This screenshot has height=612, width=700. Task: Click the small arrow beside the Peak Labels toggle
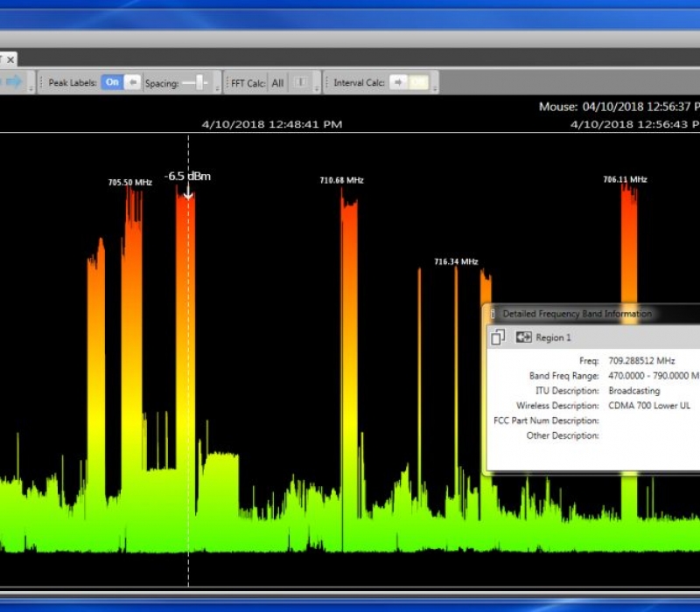click(133, 81)
